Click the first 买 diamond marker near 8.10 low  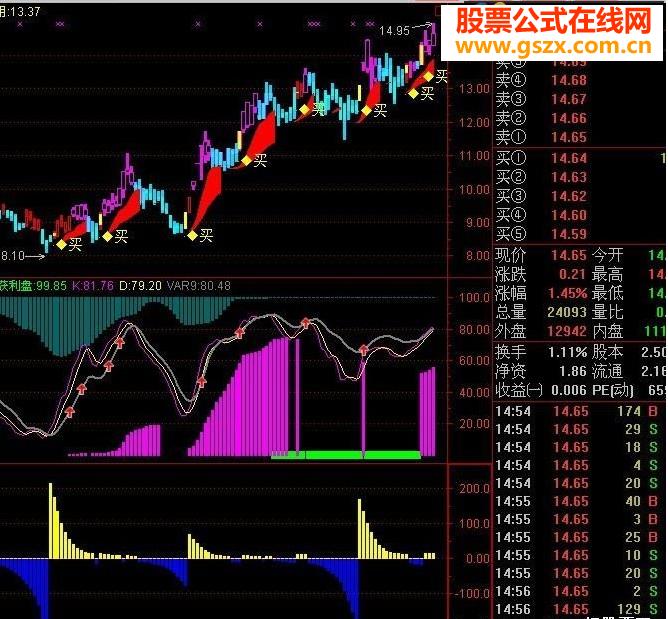[x=62, y=243]
